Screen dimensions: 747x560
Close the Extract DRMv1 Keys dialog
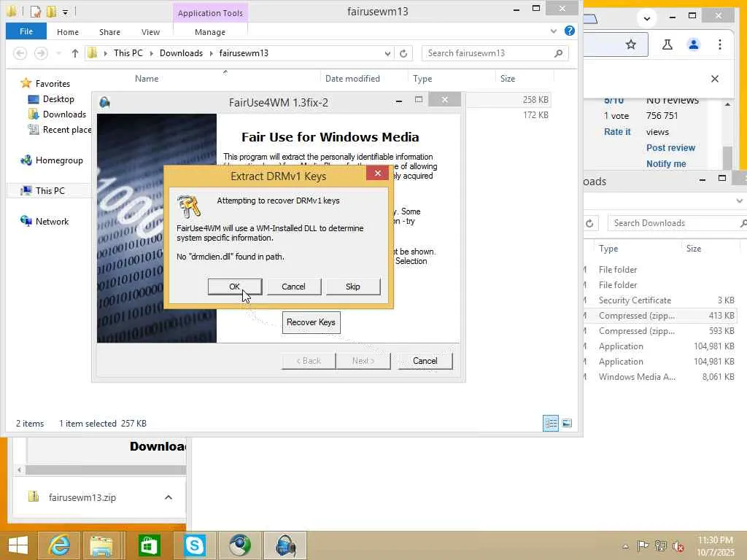(x=378, y=173)
